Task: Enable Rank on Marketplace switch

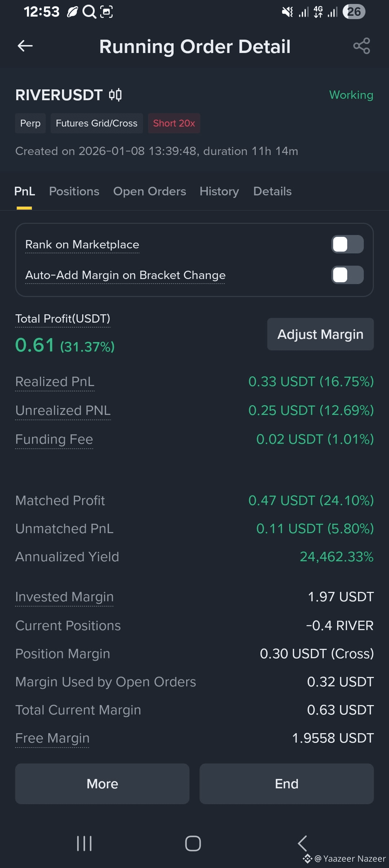Action: (x=348, y=244)
